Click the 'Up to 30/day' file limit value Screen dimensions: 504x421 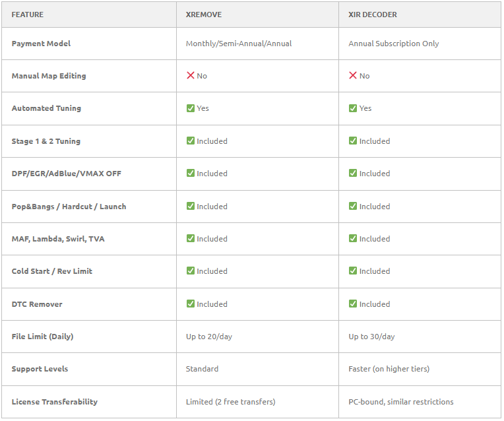click(x=371, y=337)
